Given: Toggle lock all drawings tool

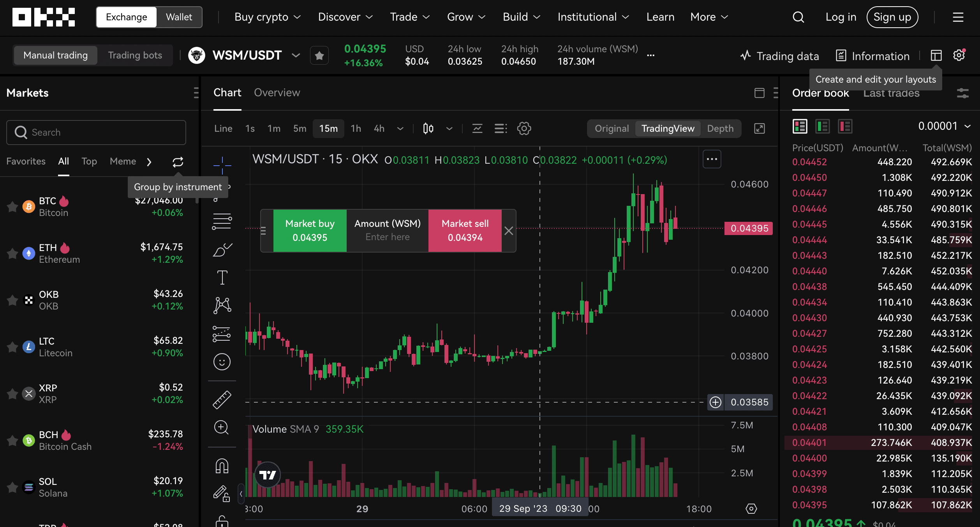Looking at the screenshot, I should point(222,493).
